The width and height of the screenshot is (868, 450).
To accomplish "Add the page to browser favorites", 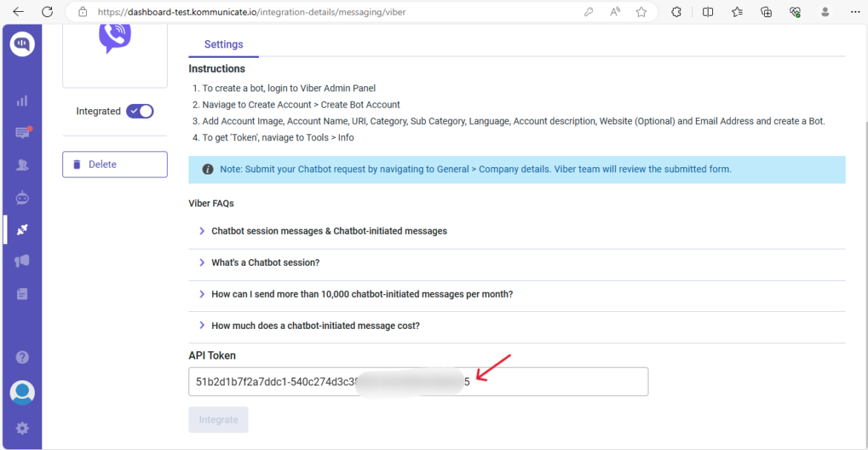I will tap(640, 12).
